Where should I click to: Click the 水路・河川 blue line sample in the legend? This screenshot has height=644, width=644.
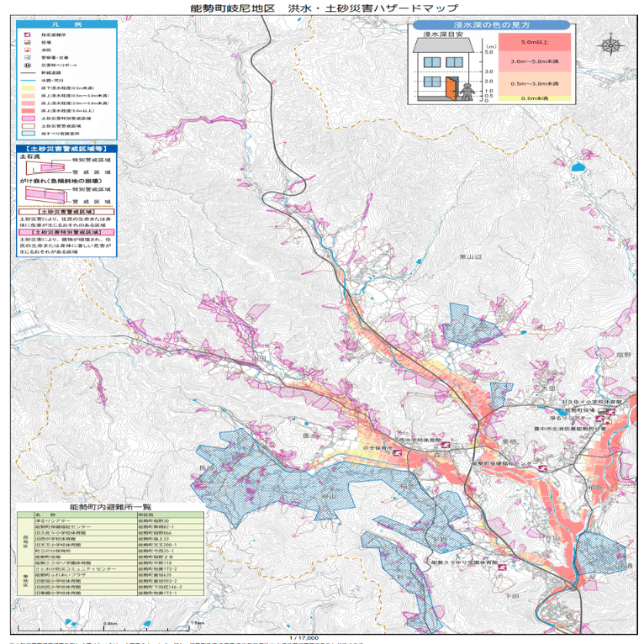click(28, 81)
